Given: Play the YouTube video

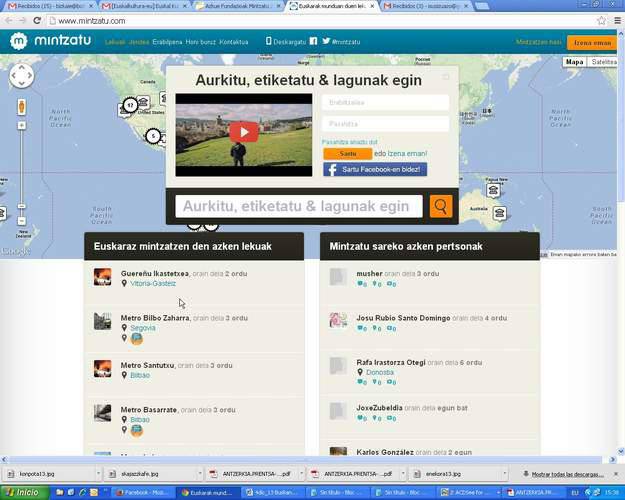Looking at the screenshot, I should pyautogui.click(x=244, y=132).
